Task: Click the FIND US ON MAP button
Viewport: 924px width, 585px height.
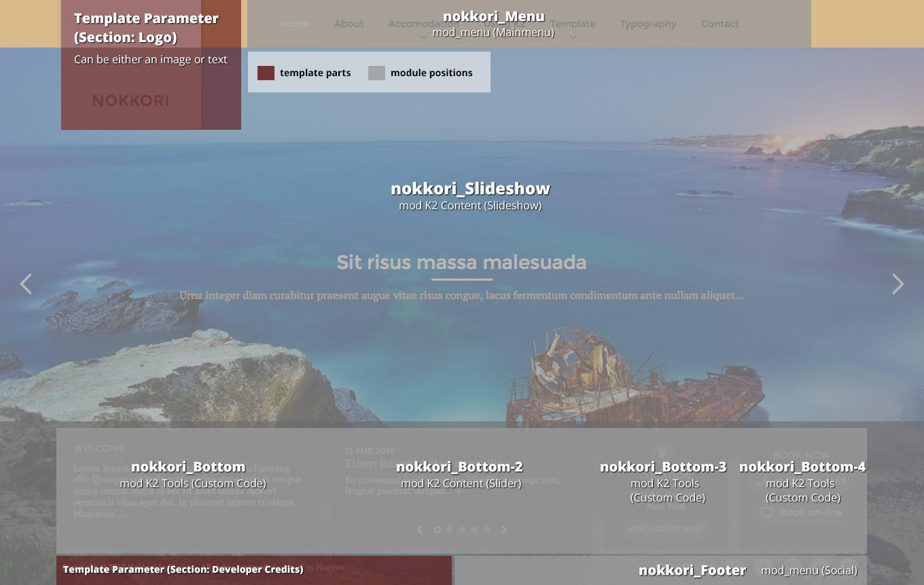Action: tap(665, 529)
